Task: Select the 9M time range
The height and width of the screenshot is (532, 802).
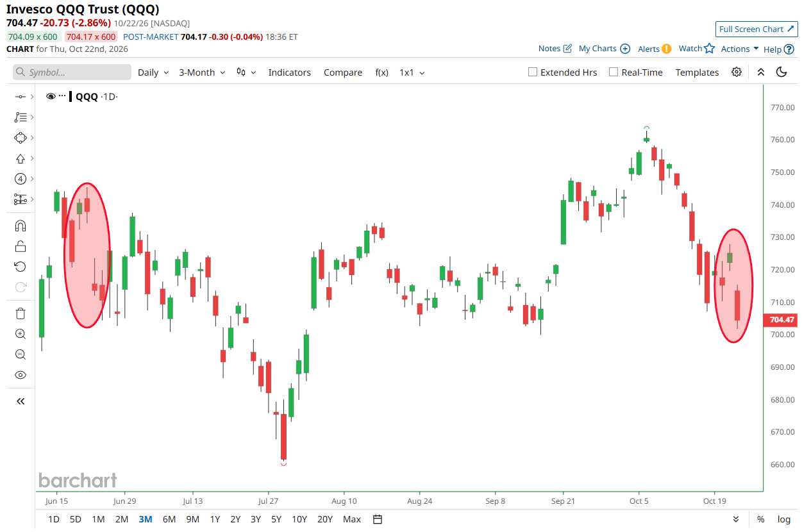Action: click(192, 519)
